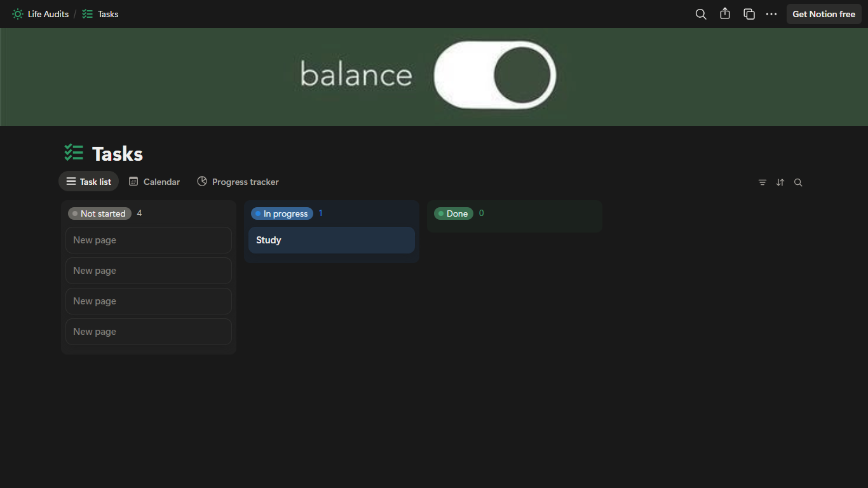
Task: Switch to the Task list tab
Action: pos(88,182)
